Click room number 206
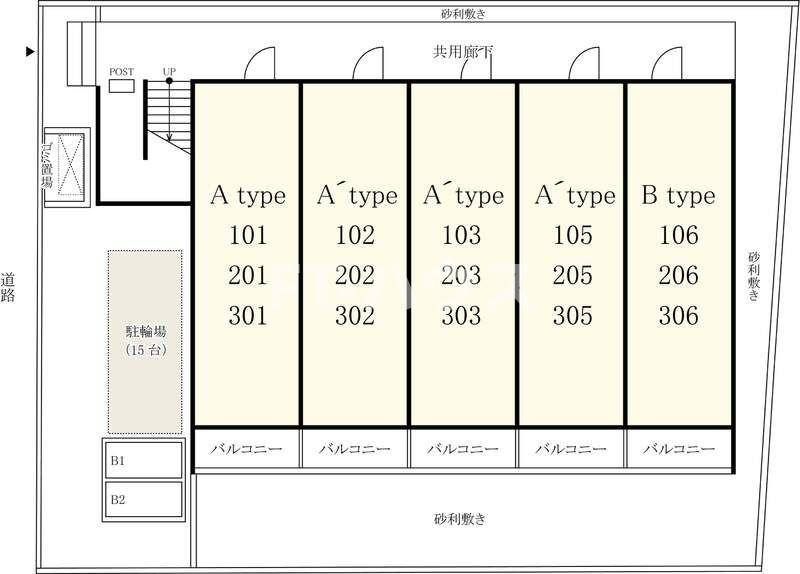 tap(679, 276)
